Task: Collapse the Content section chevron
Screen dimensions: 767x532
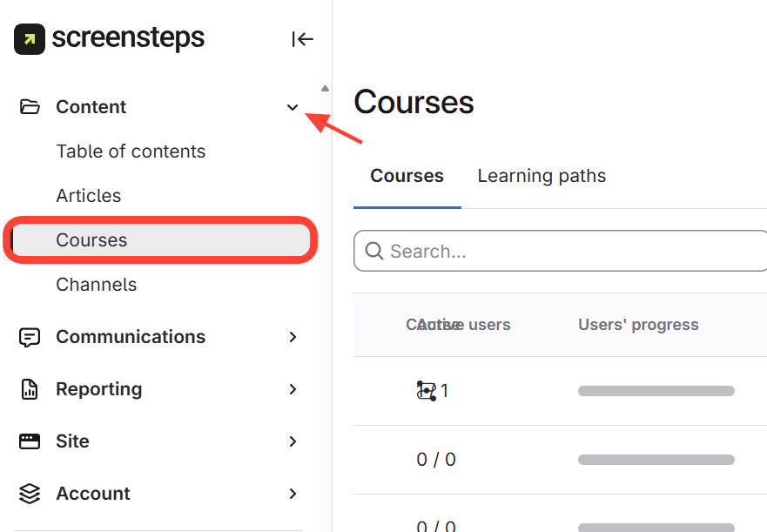Action: pos(293,107)
